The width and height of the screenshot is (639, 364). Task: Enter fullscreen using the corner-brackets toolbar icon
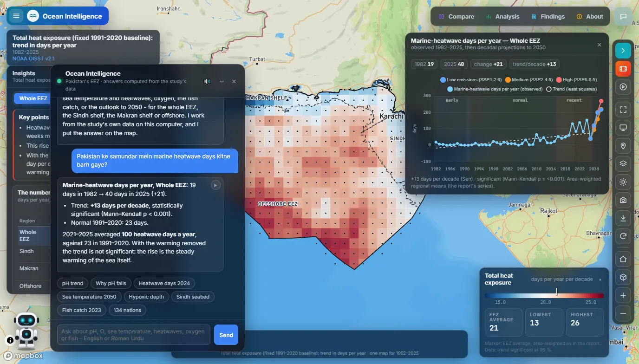(x=623, y=110)
